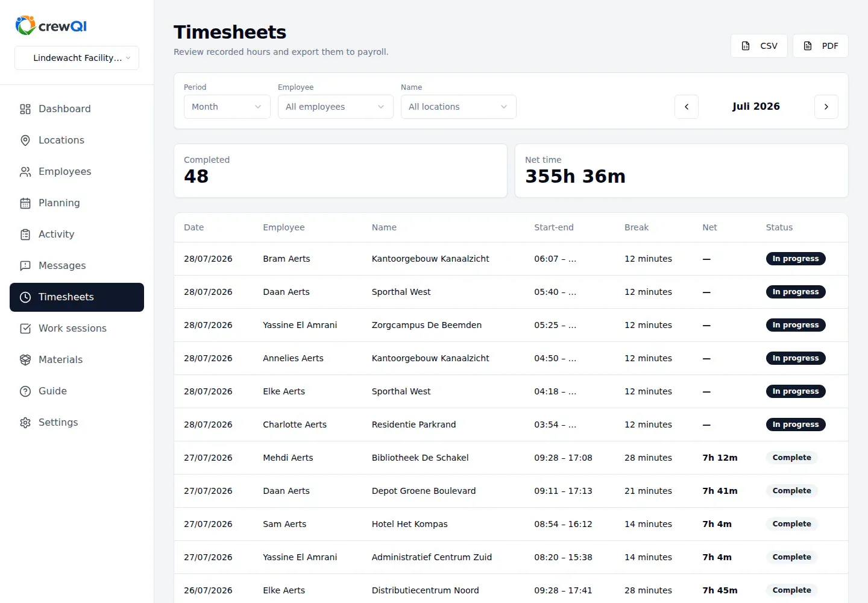The height and width of the screenshot is (603, 868).
Task: Open the Lindewacht Facility organization switcher
Action: point(77,58)
